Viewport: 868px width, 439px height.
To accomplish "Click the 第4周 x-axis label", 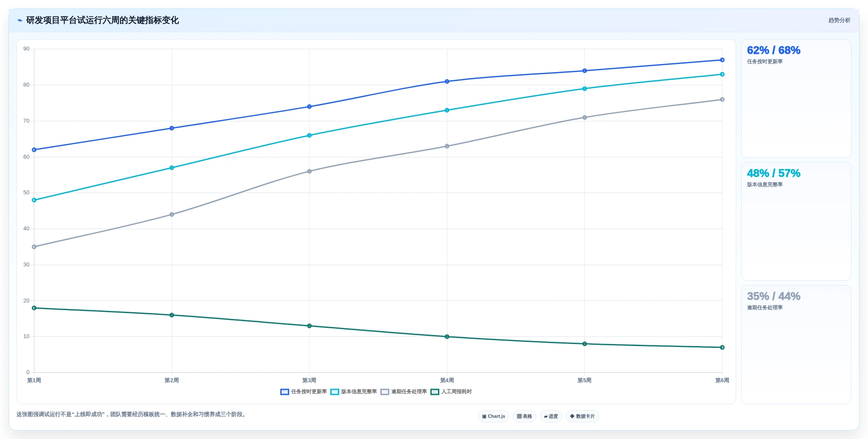I will coord(447,380).
